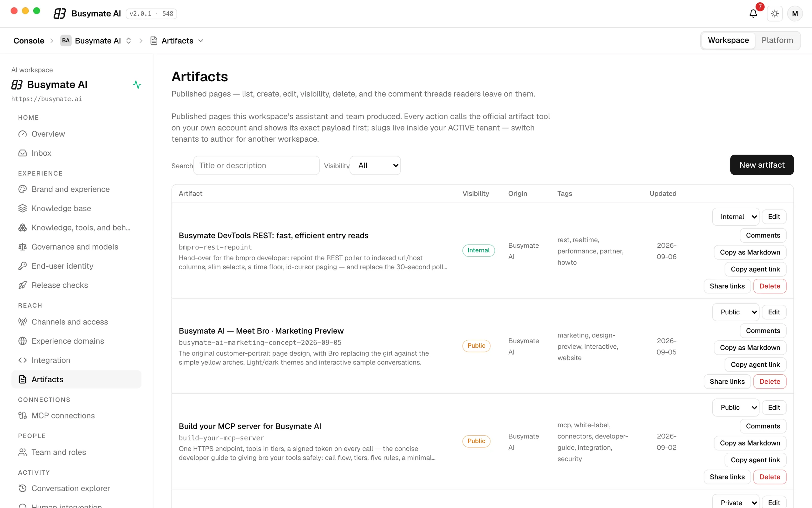This screenshot has width=812, height=508.
Task: Open Comments for the DevTools REST artifact
Action: [x=763, y=235]
